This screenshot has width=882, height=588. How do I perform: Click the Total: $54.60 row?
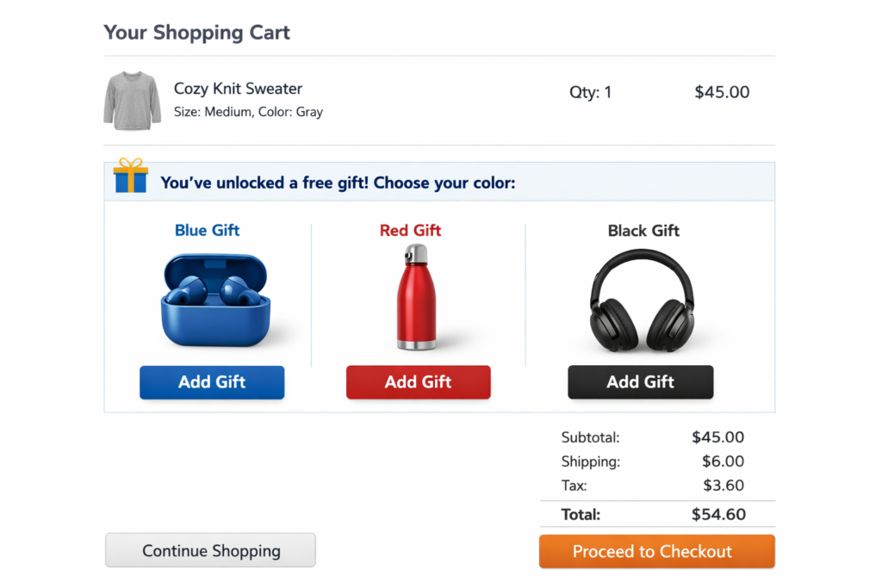[x=657, y=514]
